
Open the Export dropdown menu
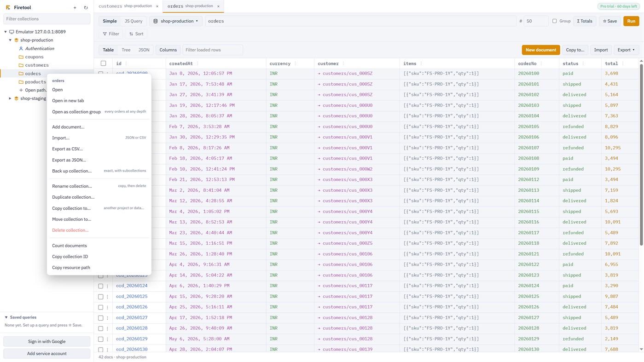(x=626, y=50)
